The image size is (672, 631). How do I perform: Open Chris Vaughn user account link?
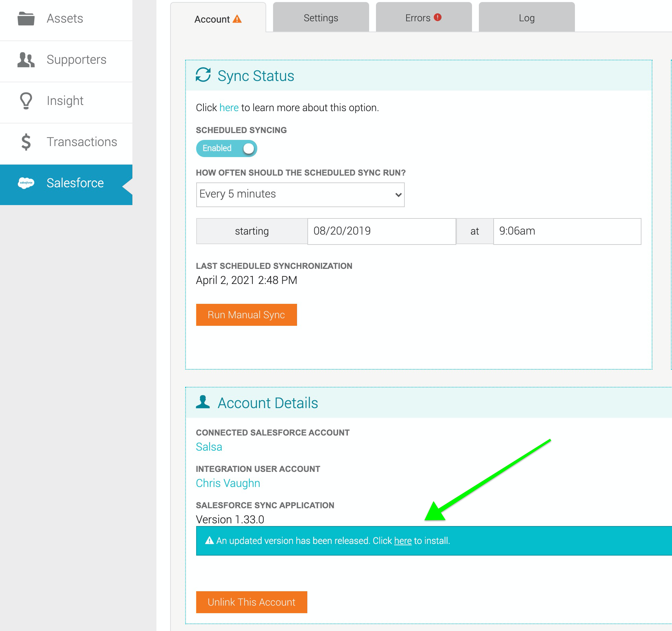point(228,483)
